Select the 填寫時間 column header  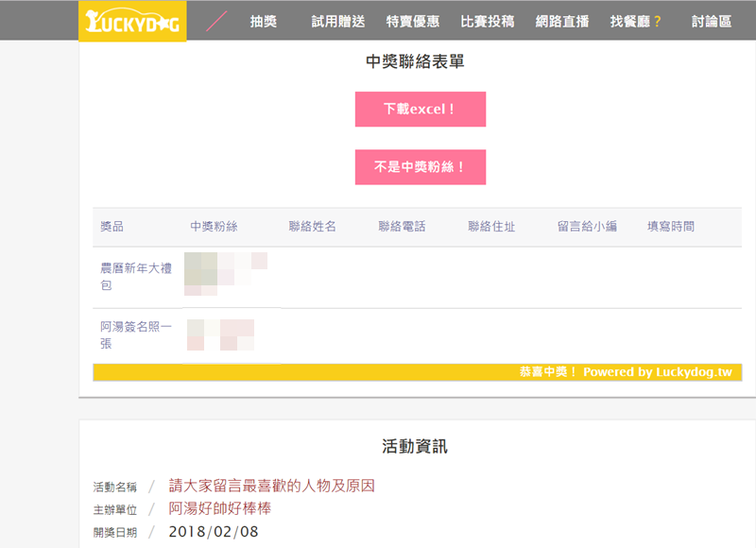pyautogui.click(x=671, y=227)
